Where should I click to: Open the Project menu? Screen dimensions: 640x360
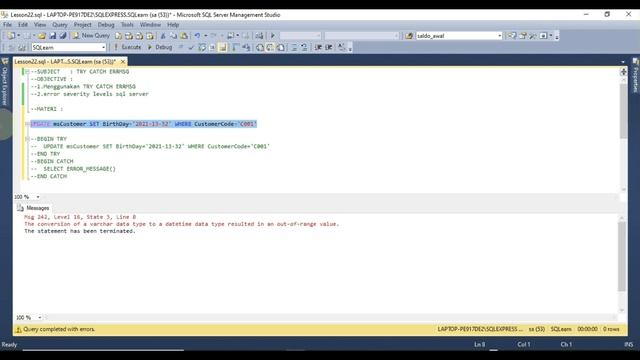(82, 25)
